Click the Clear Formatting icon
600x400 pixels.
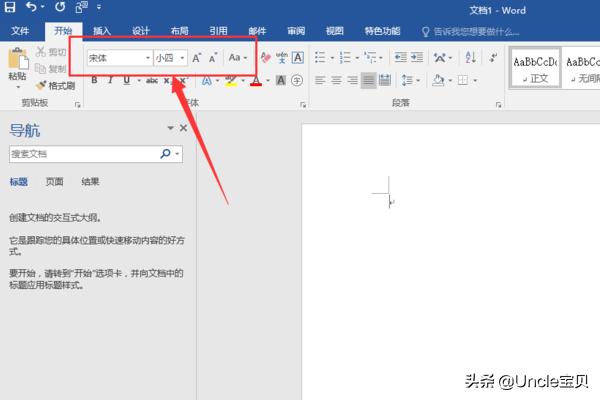coord(265,58)
